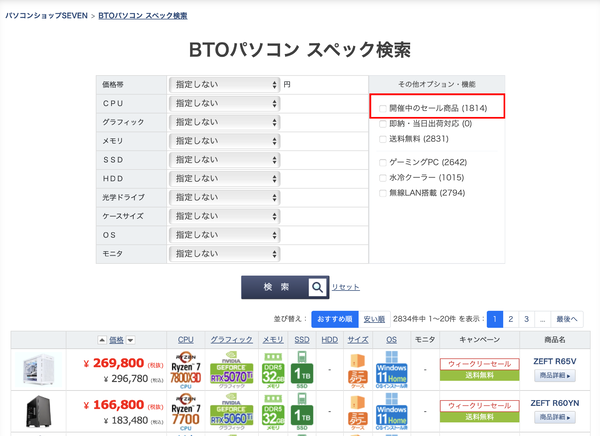This screenshot has width=600, height=436.
Task: Click ウィークリーセール badge in ZEFT R65V row
Action: pos(479,364)
